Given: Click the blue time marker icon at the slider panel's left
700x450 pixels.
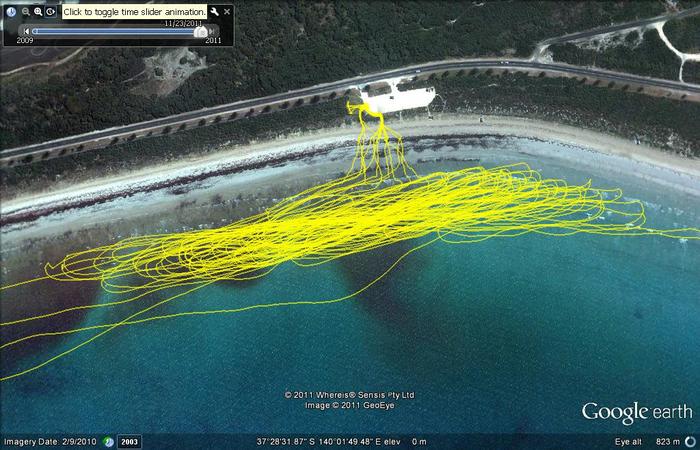Looking at the screenshot, I should (x=10, y=11).
